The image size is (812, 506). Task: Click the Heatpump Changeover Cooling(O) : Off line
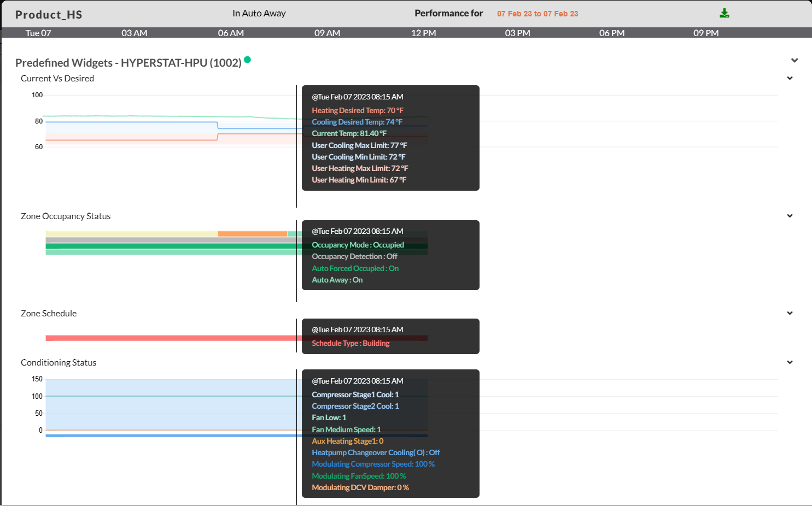click(x=376, y=452)
